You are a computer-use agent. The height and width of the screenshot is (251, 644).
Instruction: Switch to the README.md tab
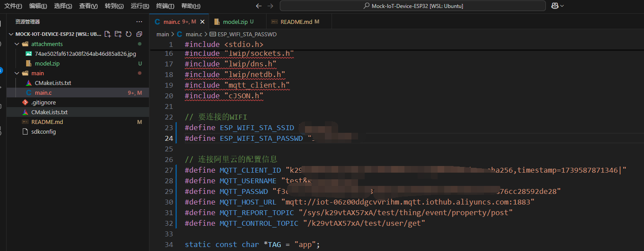296,22
